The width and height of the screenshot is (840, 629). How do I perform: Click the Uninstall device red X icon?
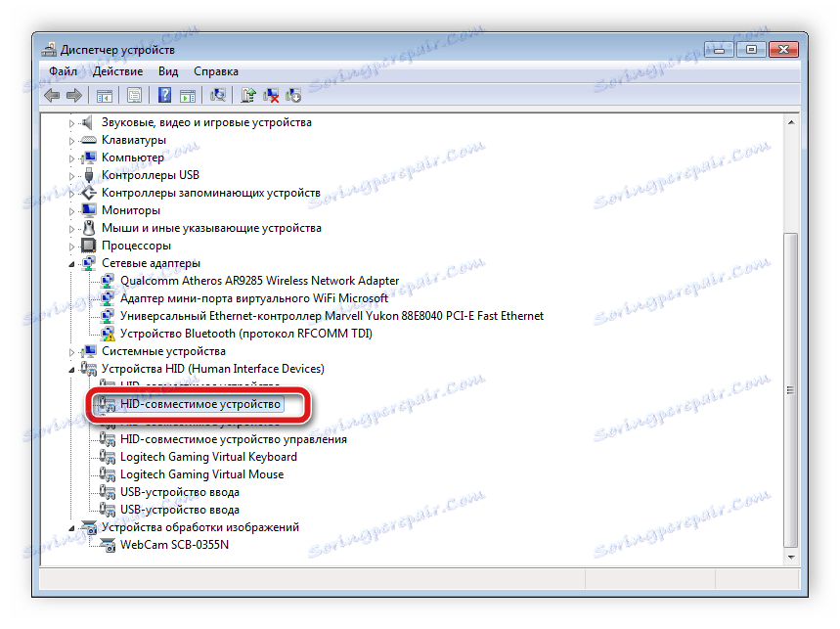(x=271, y=95)
